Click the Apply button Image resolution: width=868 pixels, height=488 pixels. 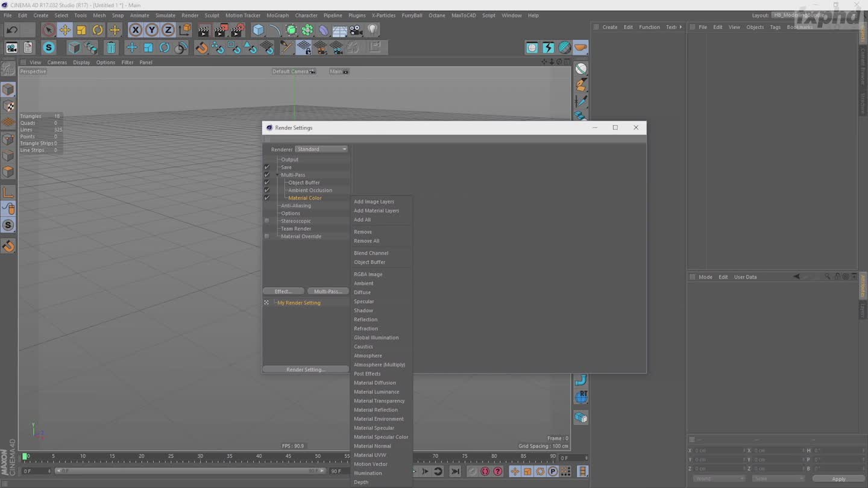click(x=838, y=479)
